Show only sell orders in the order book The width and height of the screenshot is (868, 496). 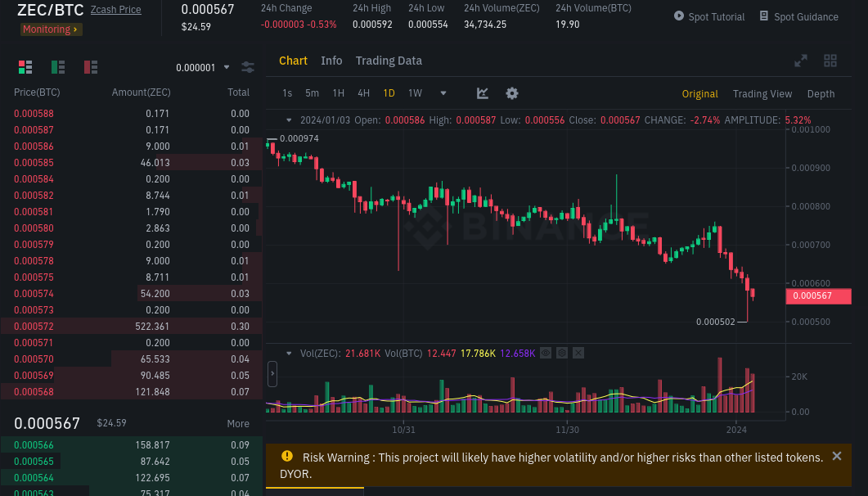point(91,67)
